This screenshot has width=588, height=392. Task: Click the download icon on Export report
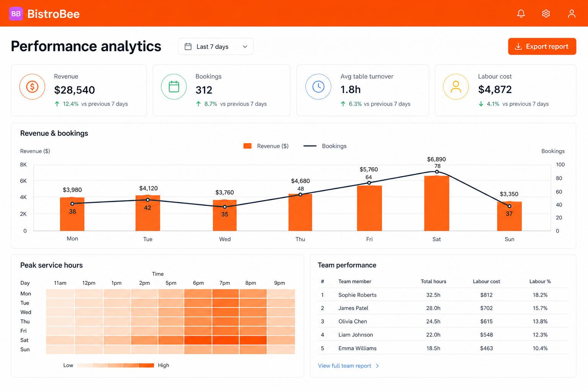518,46
